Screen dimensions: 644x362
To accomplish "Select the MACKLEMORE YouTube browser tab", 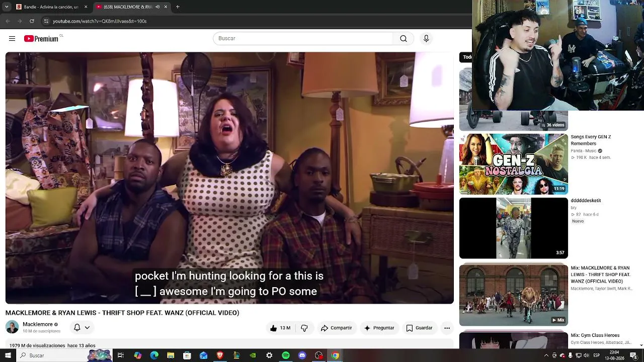I will pyautogui.click(x=132, y=7).
